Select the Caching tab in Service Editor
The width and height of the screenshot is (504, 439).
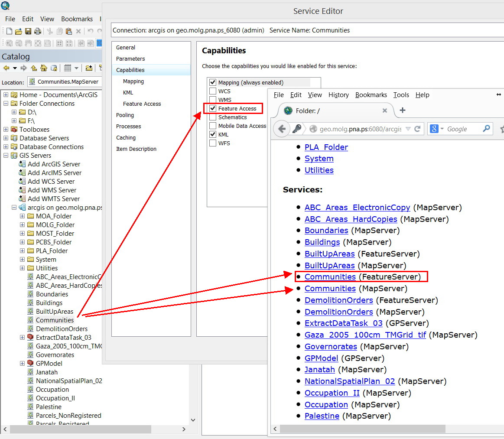click(126, 137)
